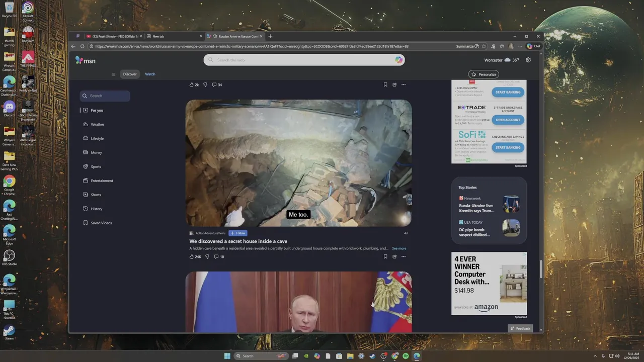Image resolution: width=644 pixels, height=362 pixels.
Task: Click Steam icon in the taskbar
Action: (x=372, y=356)
